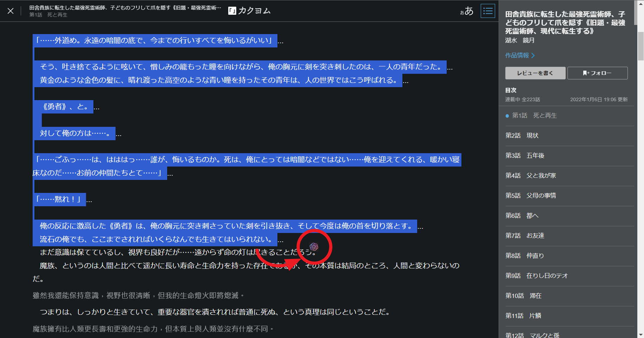Viewport: 644px width, 338px height.
Task: Go to episode 第10話 滞在
Action: pyautogui.click(x=523, y=296)
